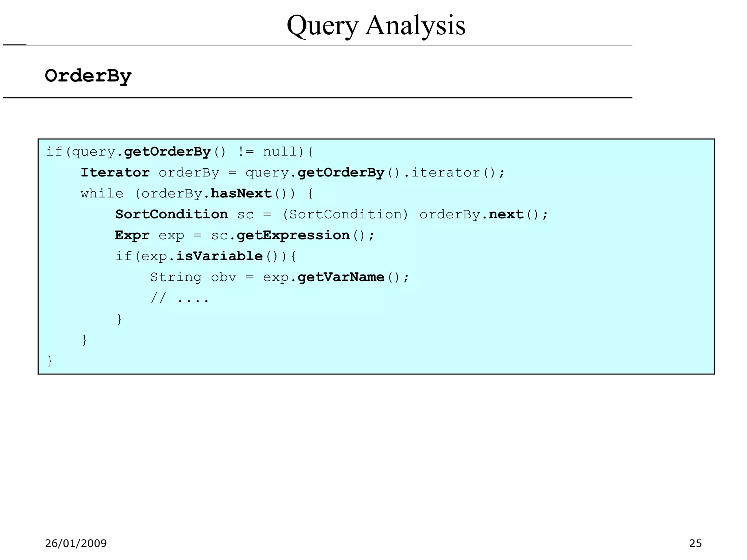This screenshot has width=747, height=560.
Task: Click the date '26/01/2009' in footer
Action: 76,544
